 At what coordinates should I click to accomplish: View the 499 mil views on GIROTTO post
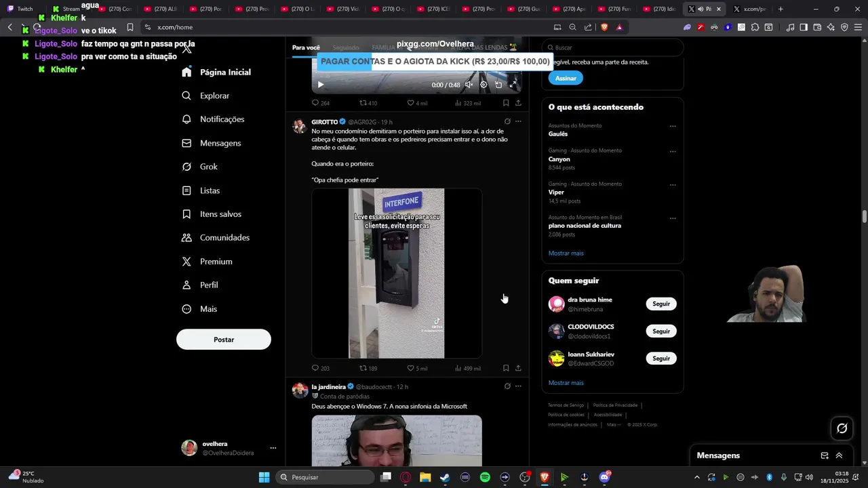467,368
